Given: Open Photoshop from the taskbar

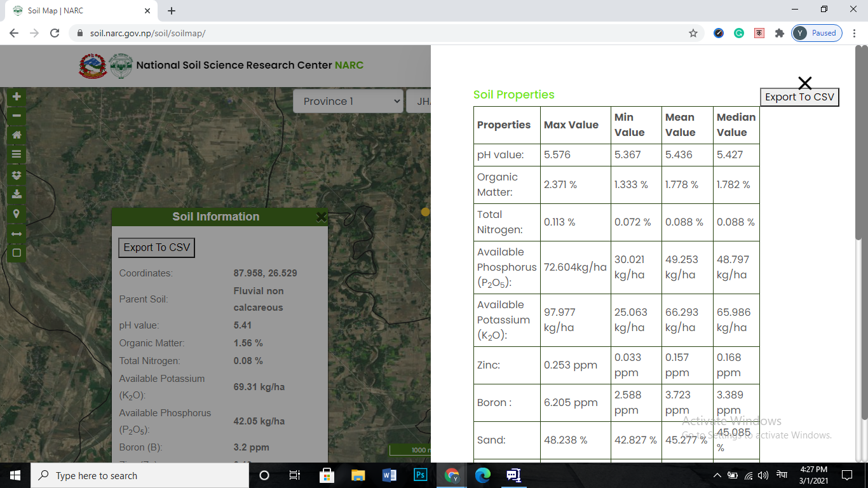Looking at the screenshot, I should [x=420, y=475].
